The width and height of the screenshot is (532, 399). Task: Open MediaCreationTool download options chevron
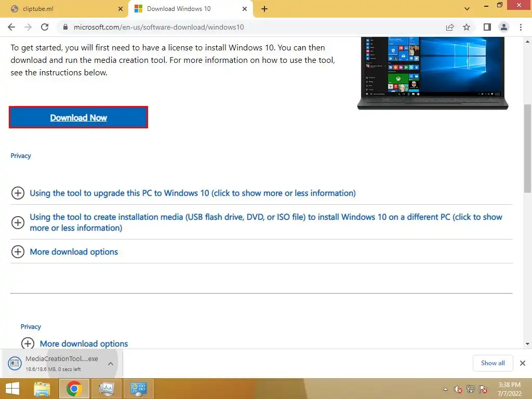click(x=111, y=363)
